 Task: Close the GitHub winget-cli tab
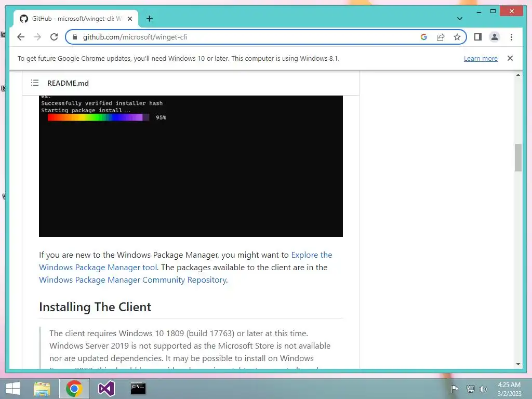pyautogui.click(x=129, y=19)
